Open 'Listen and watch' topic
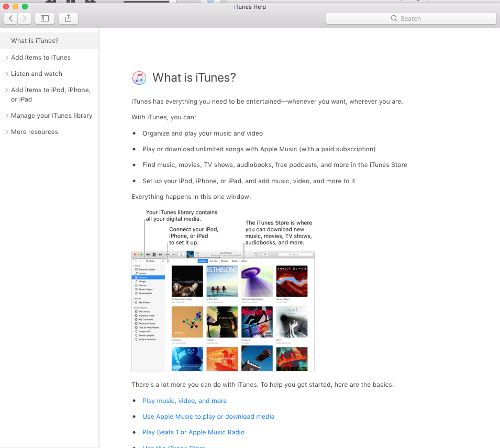The image size is (500, 448). coord(37,74)
